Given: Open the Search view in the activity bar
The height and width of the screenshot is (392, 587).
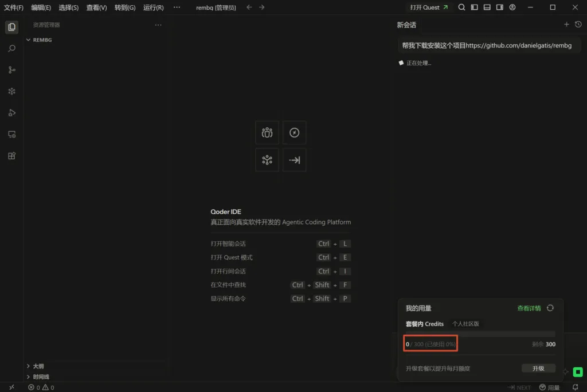Looking at the screenshot, I should 11,49.
